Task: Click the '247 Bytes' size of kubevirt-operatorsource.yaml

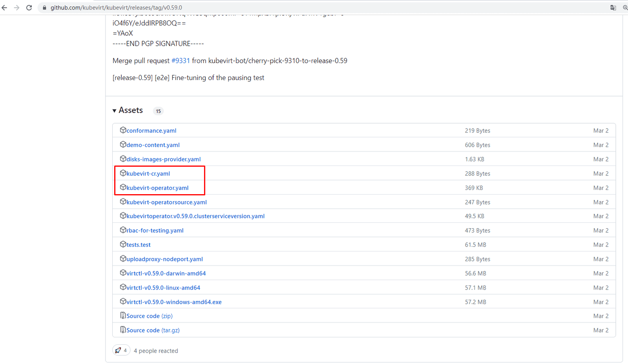Action: (478, 202)
